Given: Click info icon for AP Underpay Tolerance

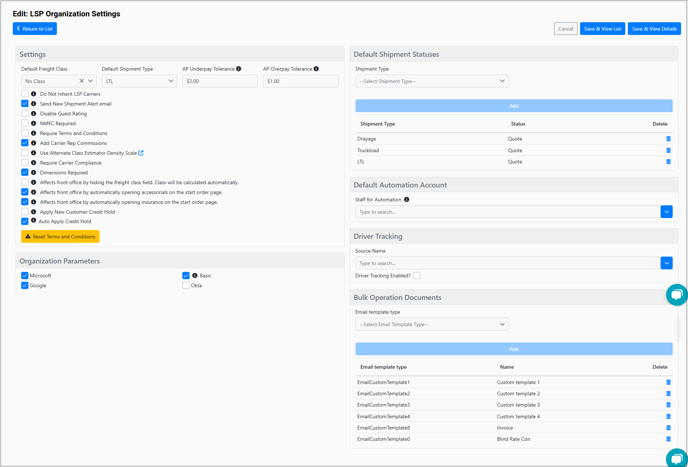Looking at the screenshot, I should point(239,69).
